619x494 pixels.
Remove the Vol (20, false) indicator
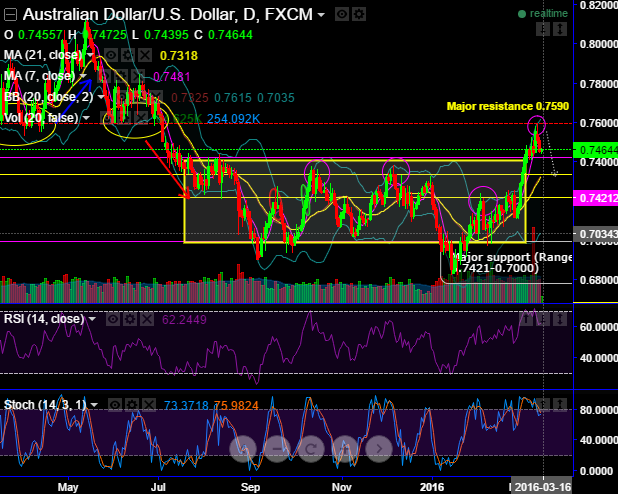point(141,118)
